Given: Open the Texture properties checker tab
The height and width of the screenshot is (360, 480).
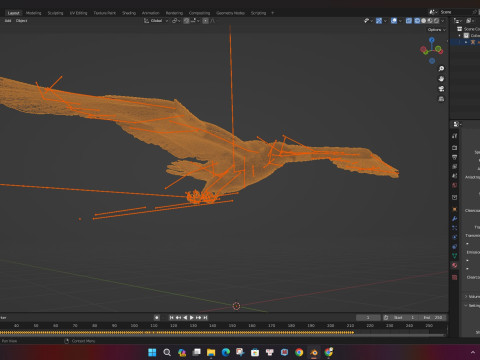Looking at the screenshot, I should 454,277.
